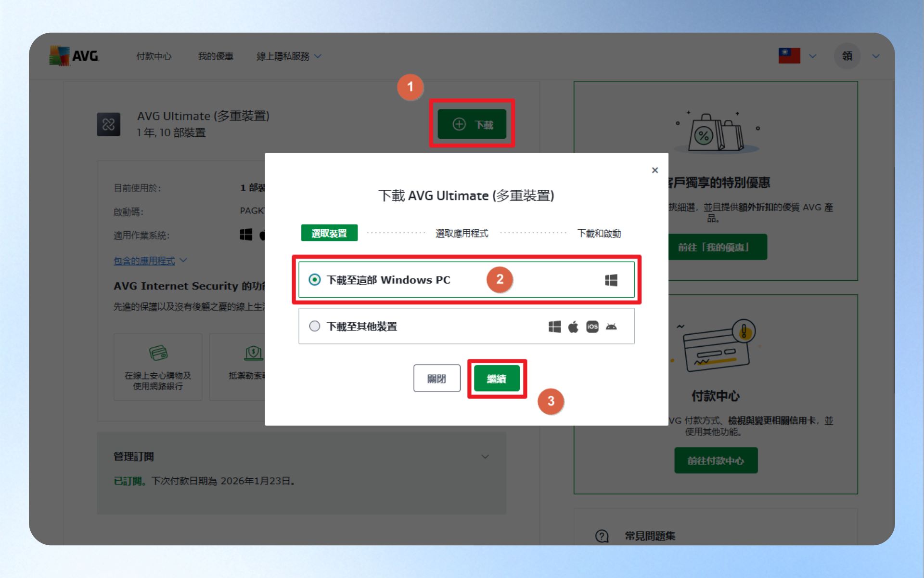This screenshot has width=924, height=578.
Task: Click the 常見問題集 question mark icon
Action: [x=602, y=536]
